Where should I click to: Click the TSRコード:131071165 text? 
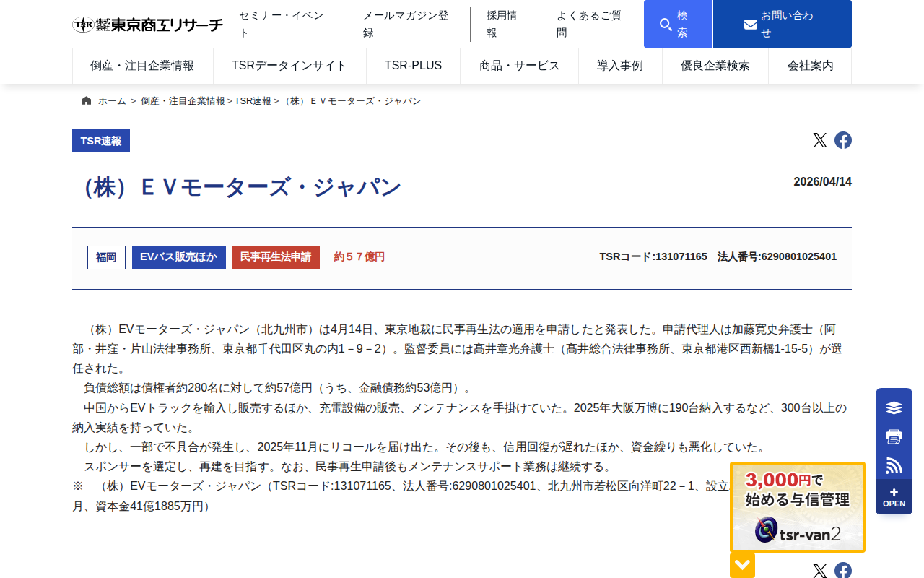(653, 256)
